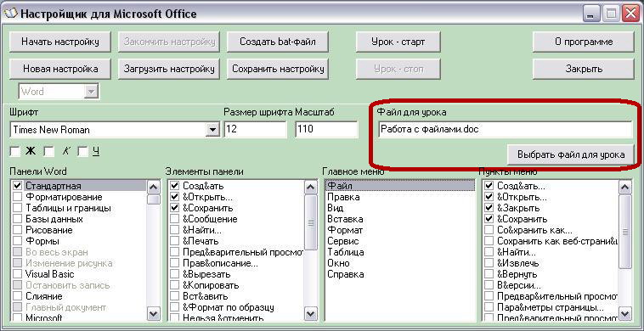Check the &Сообщение checkbox

pos(174,219)
